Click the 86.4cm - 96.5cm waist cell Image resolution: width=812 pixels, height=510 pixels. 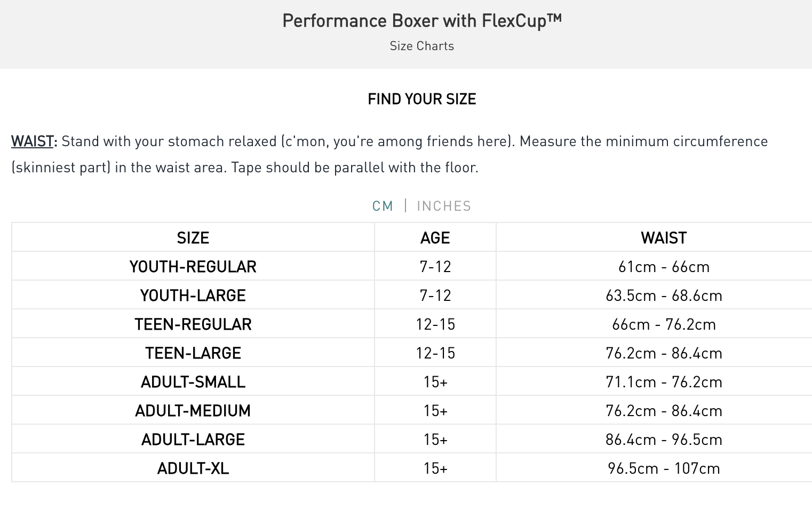664,440
